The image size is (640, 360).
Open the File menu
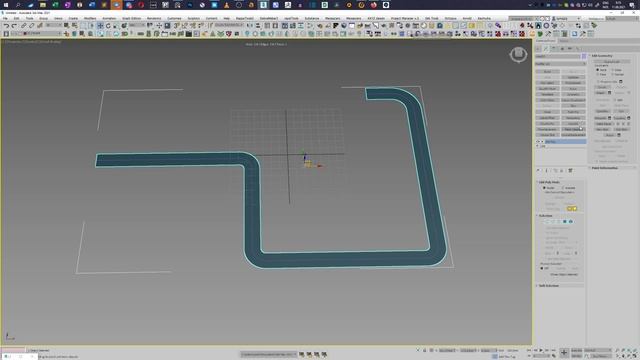(5, 18)
